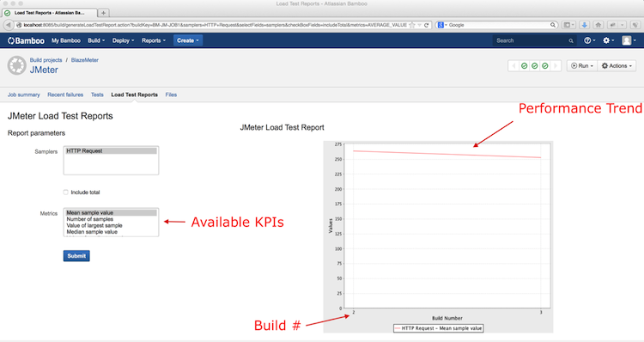This screenshot has width=644, height=342.
Task: Click the rightmost browser toolbar icon
Action: (635, 25)
